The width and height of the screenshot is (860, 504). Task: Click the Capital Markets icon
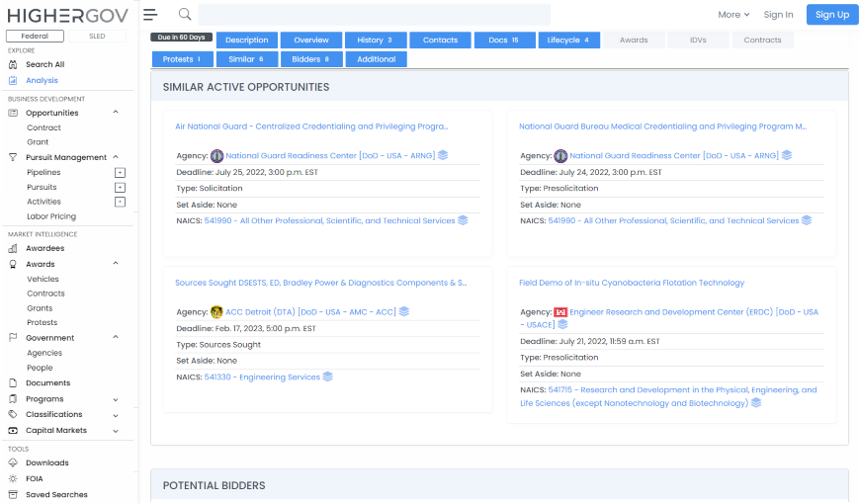[x=13, y=431]
